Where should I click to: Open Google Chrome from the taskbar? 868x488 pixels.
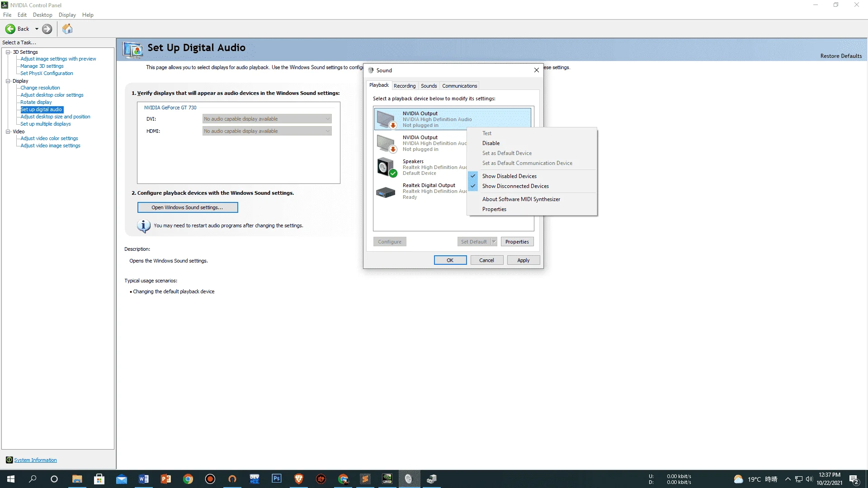coord(188,479)
